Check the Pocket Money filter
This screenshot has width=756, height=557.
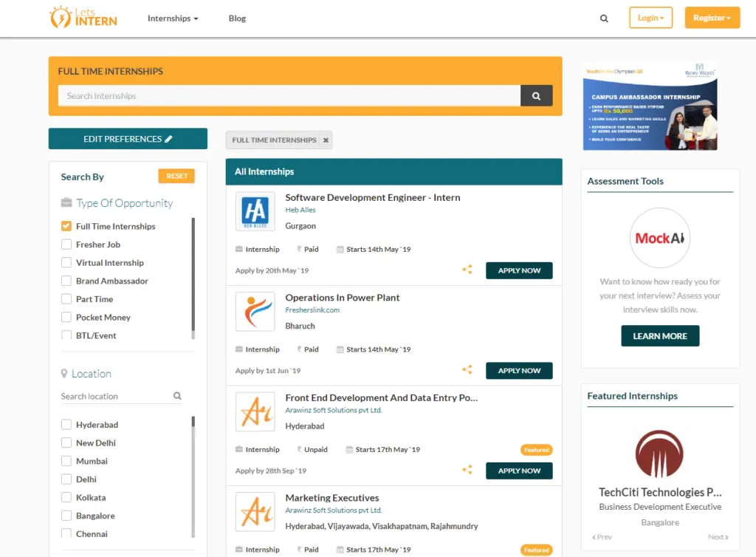pos(66,318)
